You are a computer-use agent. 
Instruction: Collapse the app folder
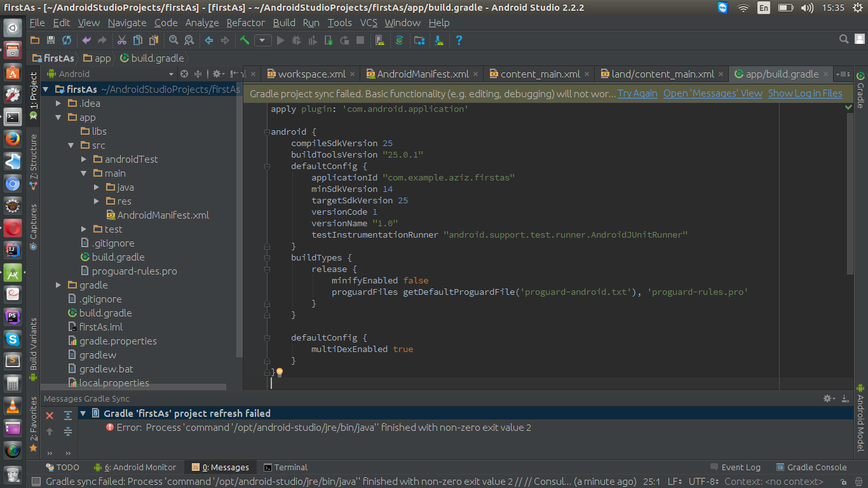coord(58,118)
